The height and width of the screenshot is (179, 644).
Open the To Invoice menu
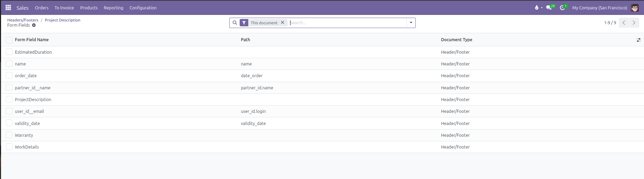[x=64, y=8]
